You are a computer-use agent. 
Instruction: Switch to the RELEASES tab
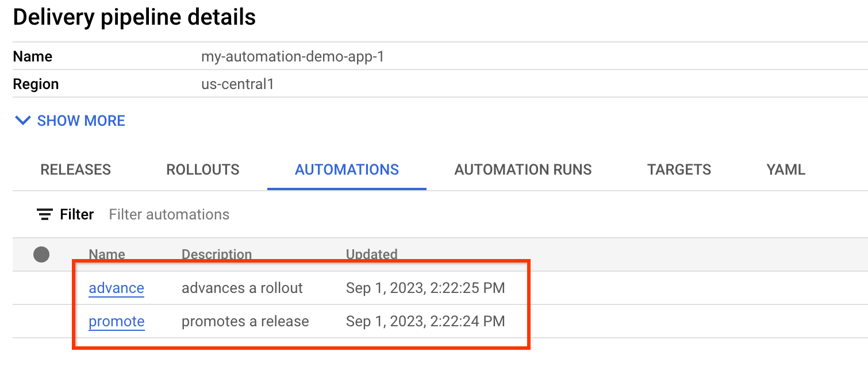tap(75, 169)
